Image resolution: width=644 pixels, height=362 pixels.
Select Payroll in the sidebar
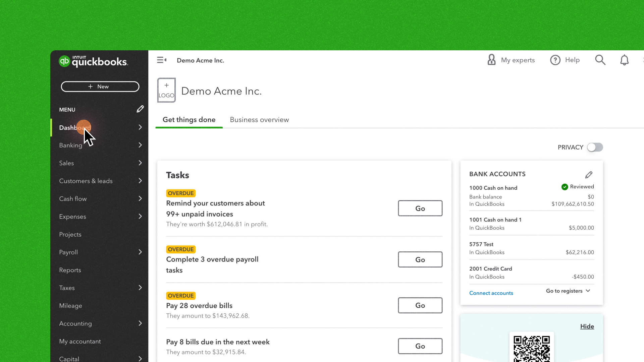pos(68,252)
